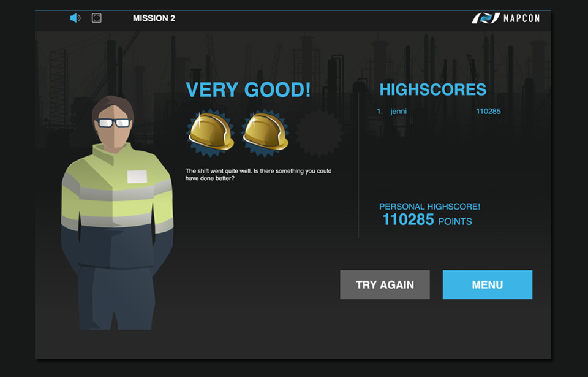Click the MISSION 2 title
This screenshot has height=377, width=588.
click(154, 18)
